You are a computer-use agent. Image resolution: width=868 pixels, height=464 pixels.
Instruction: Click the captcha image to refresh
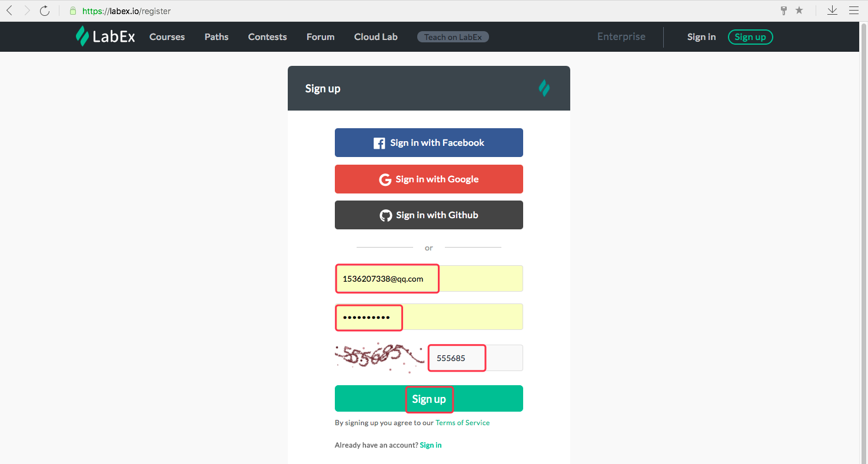point(380,358)
